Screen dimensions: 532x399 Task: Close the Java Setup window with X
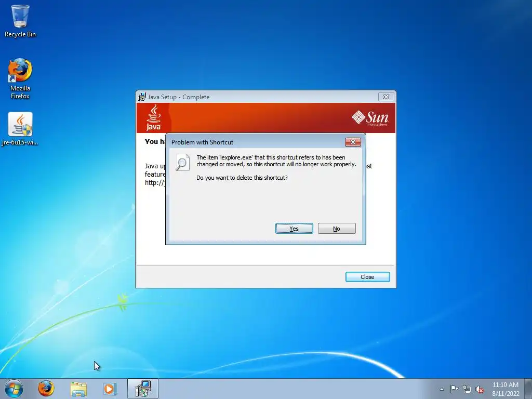click(x=386, y=97)
